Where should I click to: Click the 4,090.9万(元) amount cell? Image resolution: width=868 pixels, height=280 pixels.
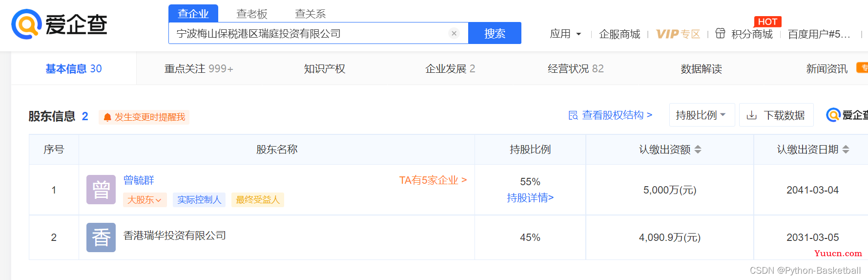[670, 237]
